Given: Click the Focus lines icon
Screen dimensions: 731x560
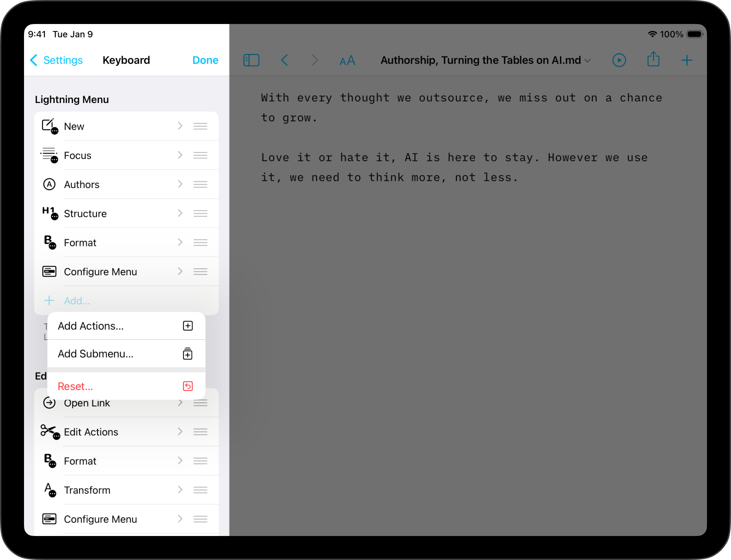Looking at the screenshot, I should (49, 154).
